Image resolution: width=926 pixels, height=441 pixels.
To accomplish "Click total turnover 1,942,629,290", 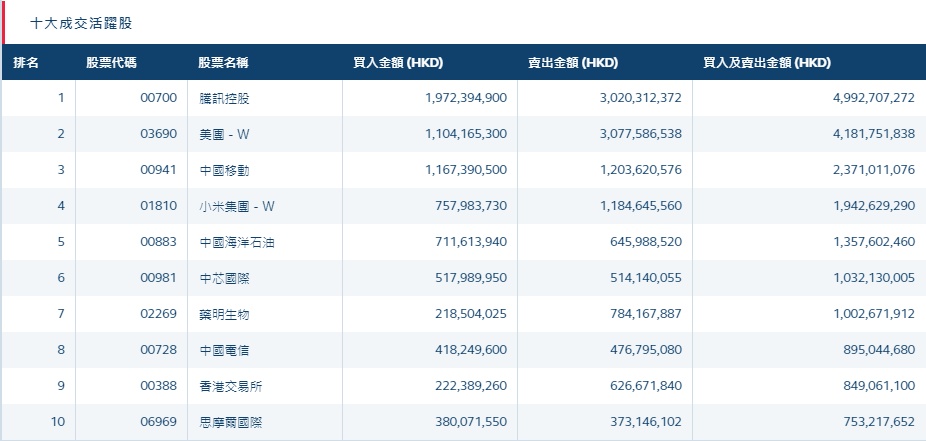I will 874,206.
